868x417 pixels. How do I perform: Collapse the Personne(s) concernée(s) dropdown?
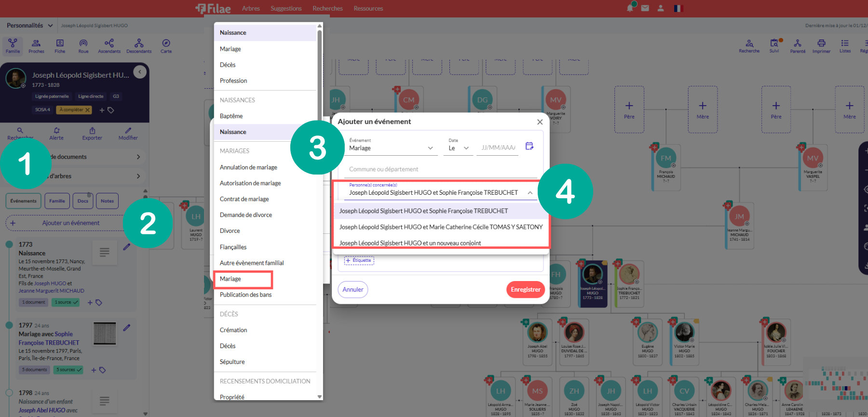[x=530, y=192]
